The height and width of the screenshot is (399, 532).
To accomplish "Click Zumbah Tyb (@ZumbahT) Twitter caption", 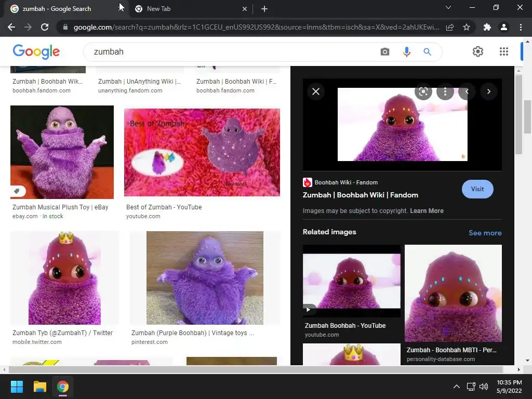I will click(62, 333).
